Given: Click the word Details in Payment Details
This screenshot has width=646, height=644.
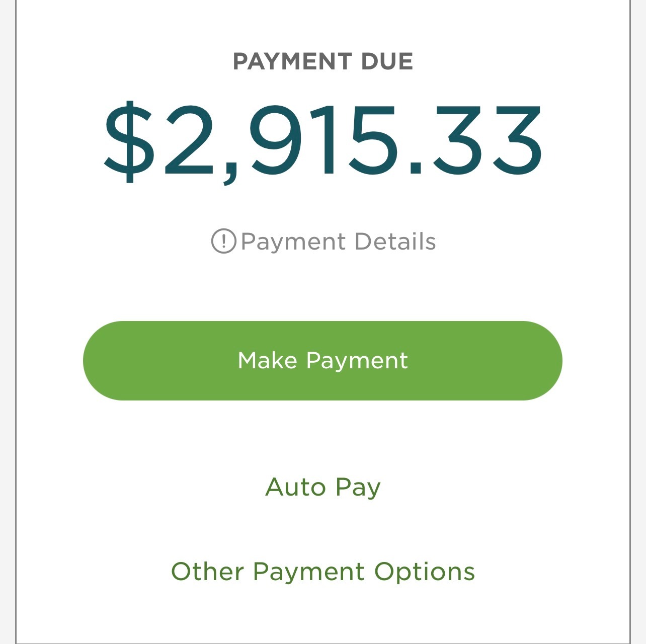Looking at the screenshot, I should 395,241.
